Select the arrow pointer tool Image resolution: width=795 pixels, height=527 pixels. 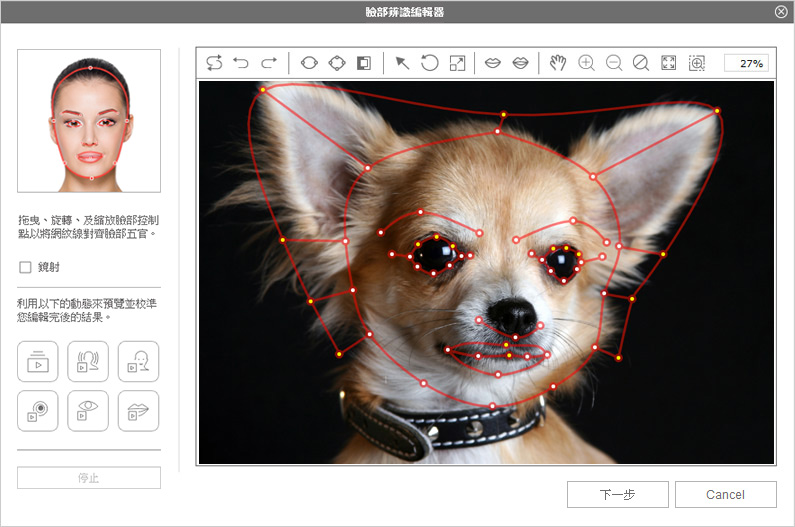[x=401, y=63]
